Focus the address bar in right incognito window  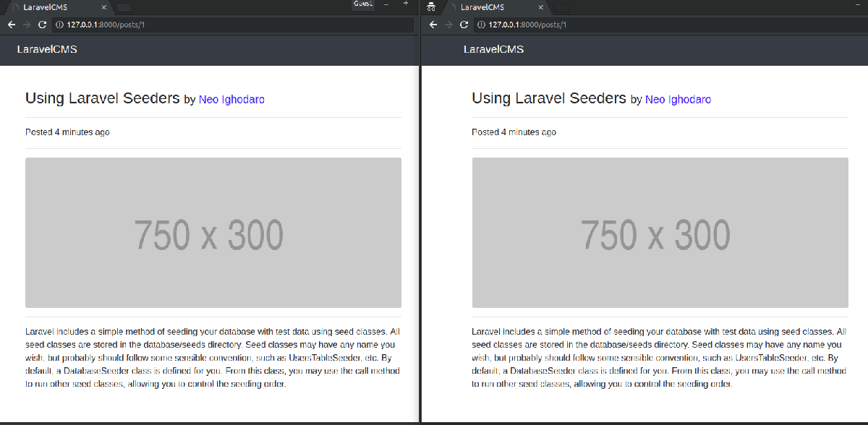(671, 25)
